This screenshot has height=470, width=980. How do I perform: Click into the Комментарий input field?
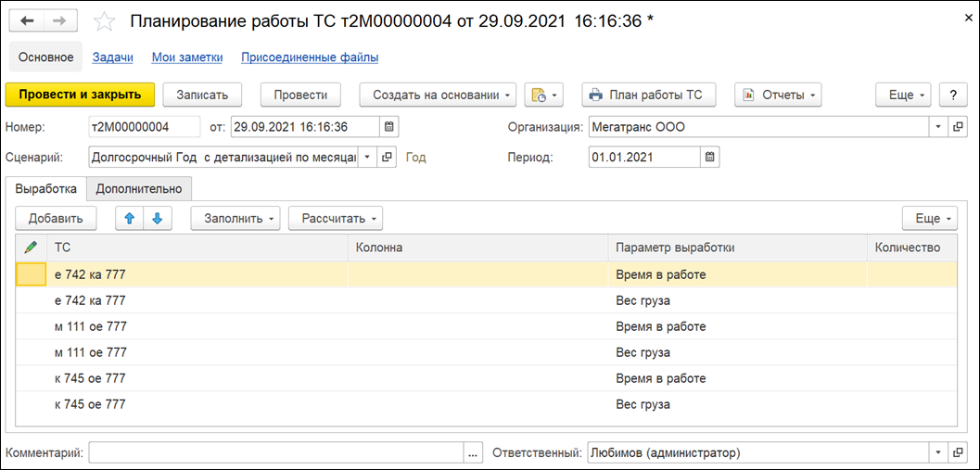click(x=276, y=453)
